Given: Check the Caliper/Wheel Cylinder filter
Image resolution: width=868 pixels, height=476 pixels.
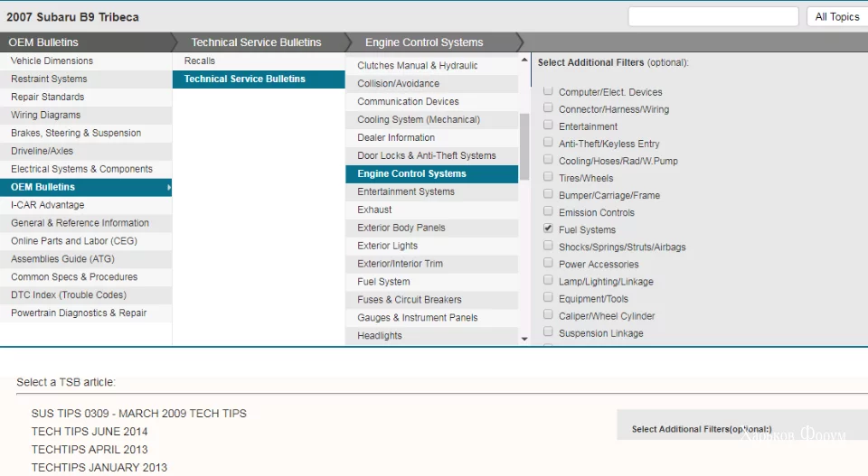Looking at the screenshot, I should (548, 314).
